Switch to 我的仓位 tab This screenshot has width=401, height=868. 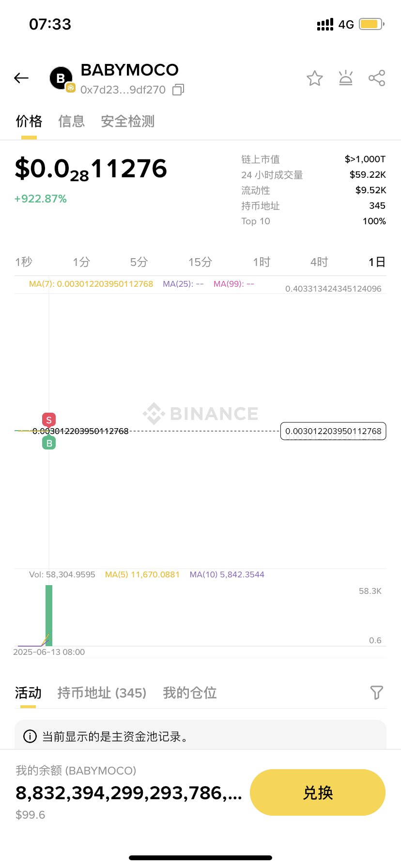tap(190, 693)
